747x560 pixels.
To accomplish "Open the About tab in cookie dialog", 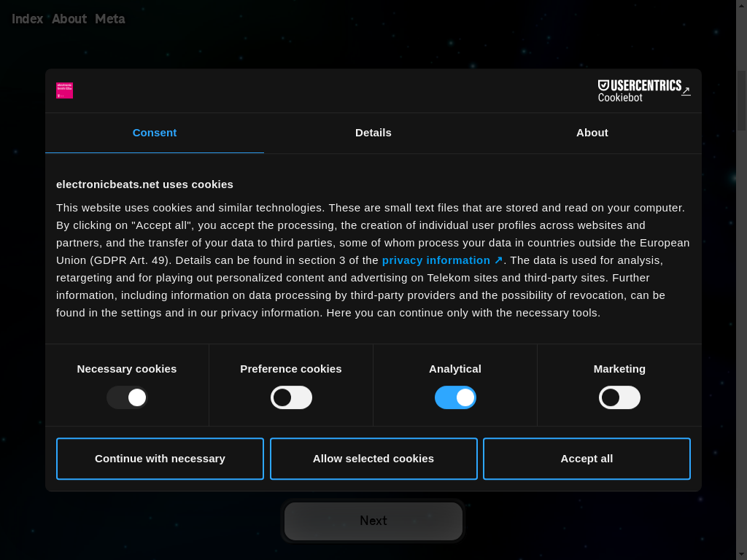I will click(592, 133).
